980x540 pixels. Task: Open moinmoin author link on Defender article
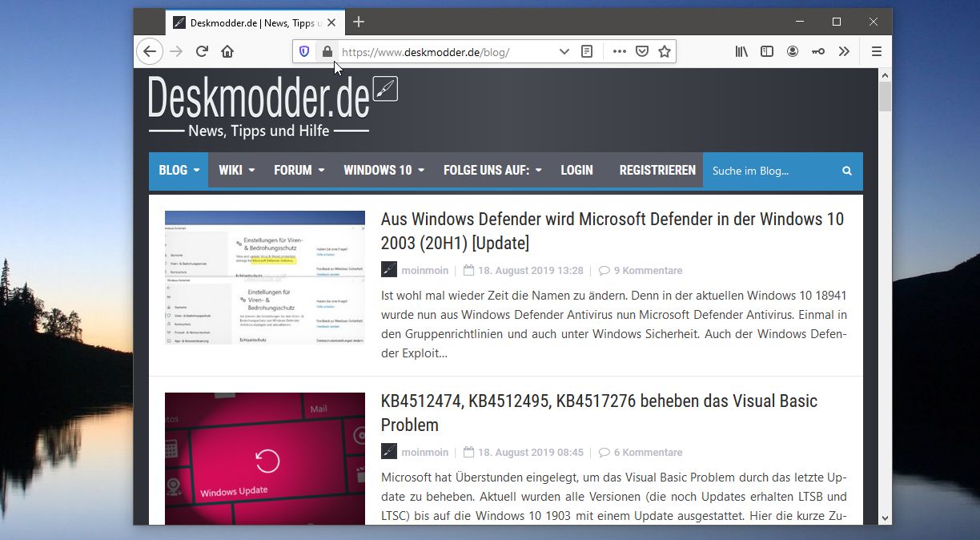(424, 271)
